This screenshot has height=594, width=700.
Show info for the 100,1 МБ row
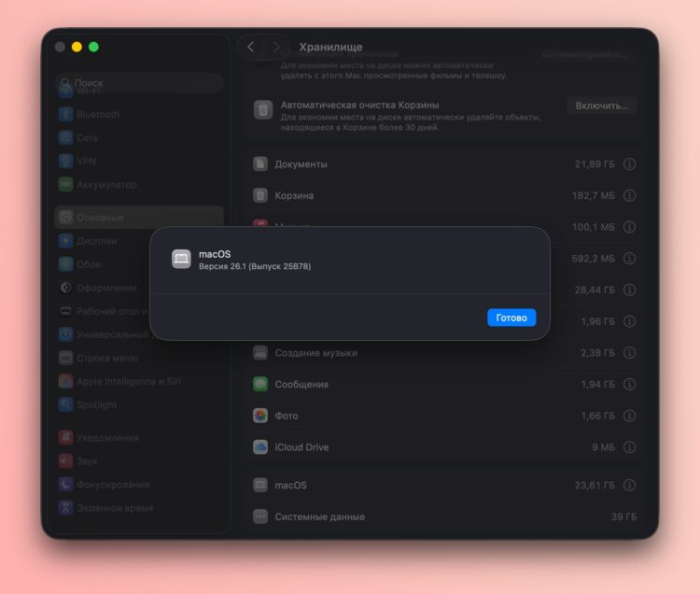[629, 227]
